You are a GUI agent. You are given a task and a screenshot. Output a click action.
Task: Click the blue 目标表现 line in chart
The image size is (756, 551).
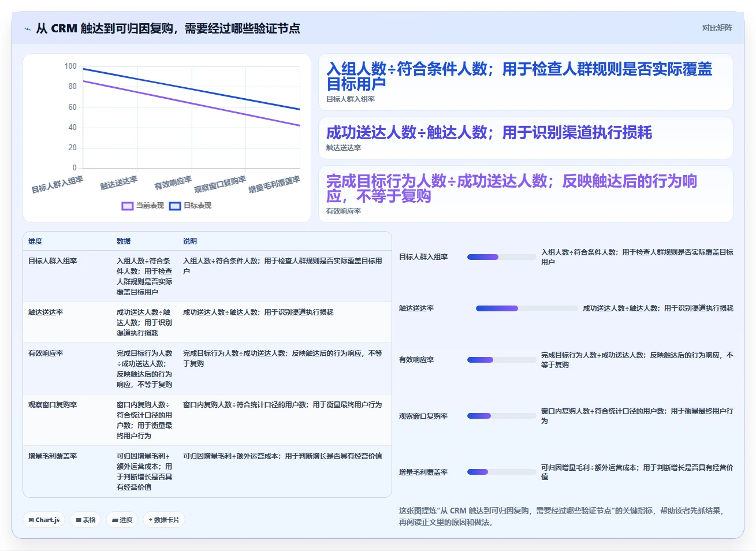pyautogui.click(x=192, y=89)
